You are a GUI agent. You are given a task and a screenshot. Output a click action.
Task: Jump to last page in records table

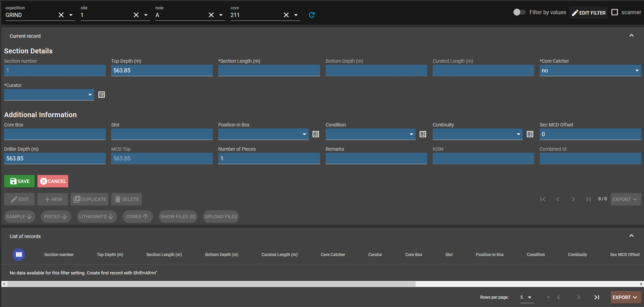coord(597,297)
